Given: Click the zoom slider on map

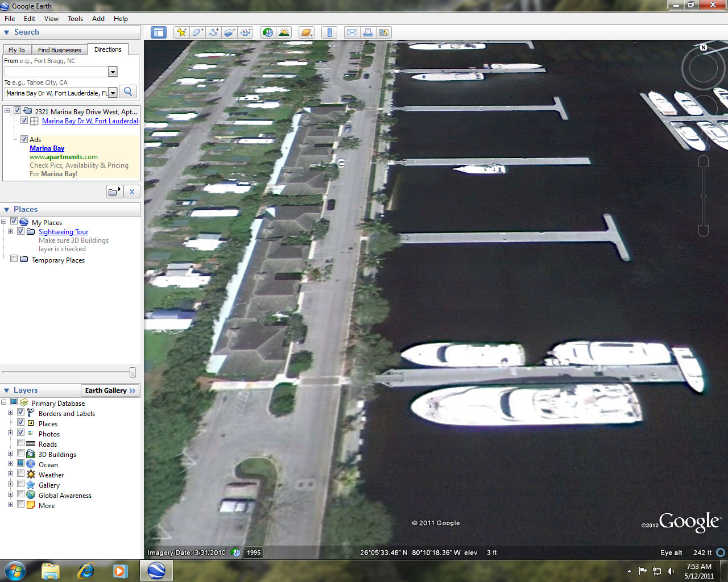Looking at the screenshot, I should click(x=704, y=196).
